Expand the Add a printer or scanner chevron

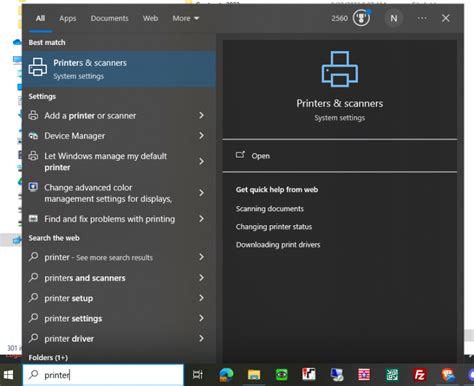[201, 115]
